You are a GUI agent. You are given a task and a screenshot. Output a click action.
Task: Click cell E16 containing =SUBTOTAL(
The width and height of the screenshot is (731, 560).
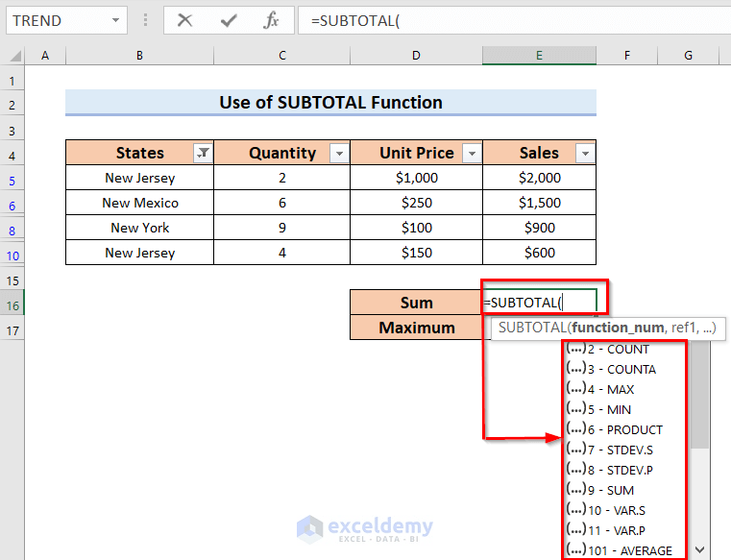[x=540, y=303]
